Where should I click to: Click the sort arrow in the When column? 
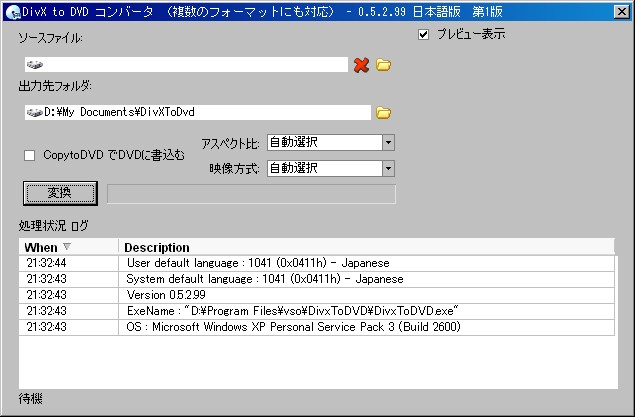[x=67, y=247]
